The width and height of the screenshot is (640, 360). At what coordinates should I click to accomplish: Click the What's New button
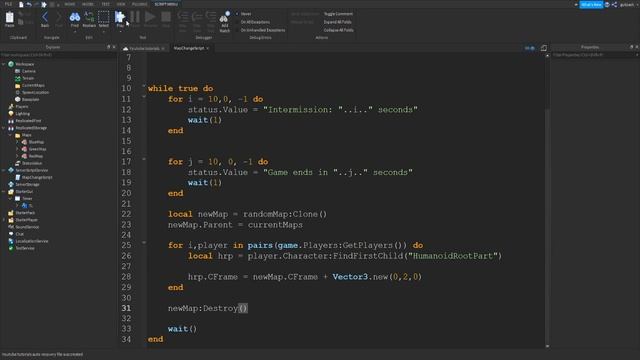pyautogui.click(x=591, y=4)
